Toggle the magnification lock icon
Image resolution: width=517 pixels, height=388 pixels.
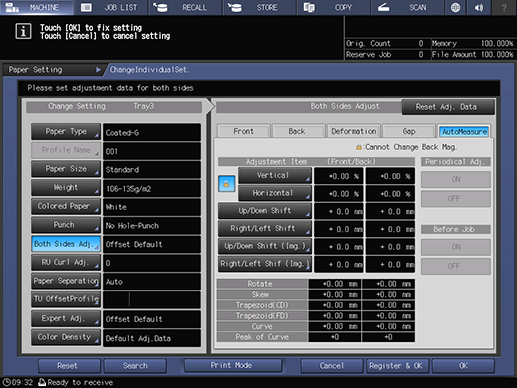pyautogui.click(x=226, y=184)
